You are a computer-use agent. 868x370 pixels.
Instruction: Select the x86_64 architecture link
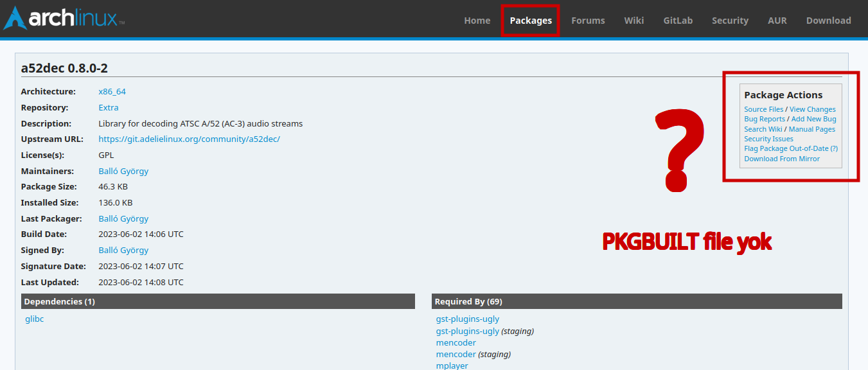click(x=112, y=92)
